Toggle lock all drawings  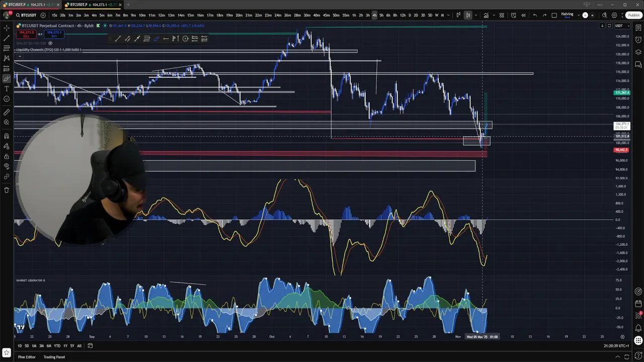click(7, 156)
